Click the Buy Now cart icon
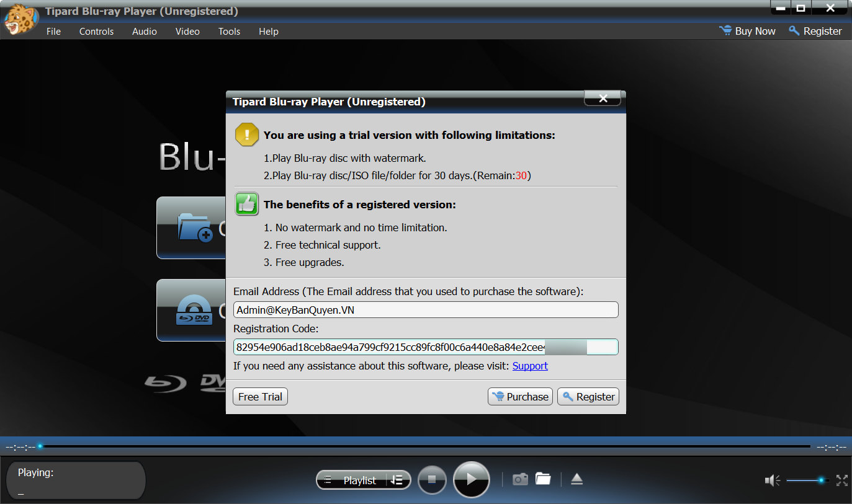This screenshot has width=852, height=504. pyautogui.click(x=725, y=30)
